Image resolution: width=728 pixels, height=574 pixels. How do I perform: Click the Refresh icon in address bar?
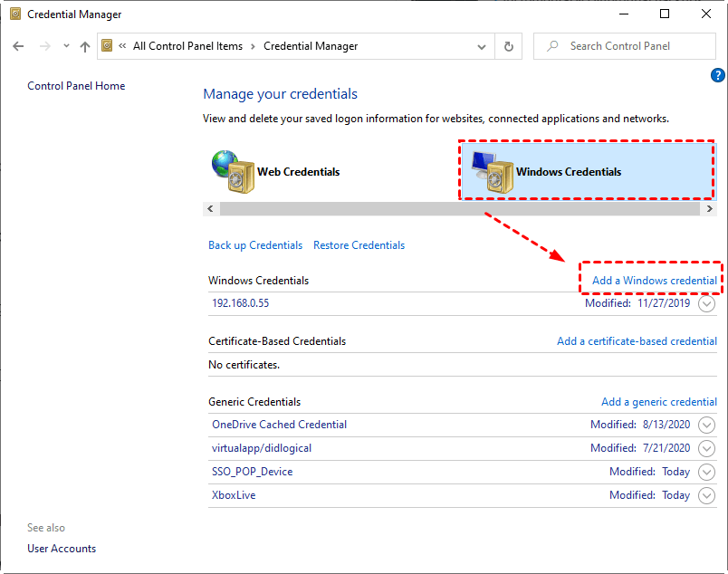508,46
